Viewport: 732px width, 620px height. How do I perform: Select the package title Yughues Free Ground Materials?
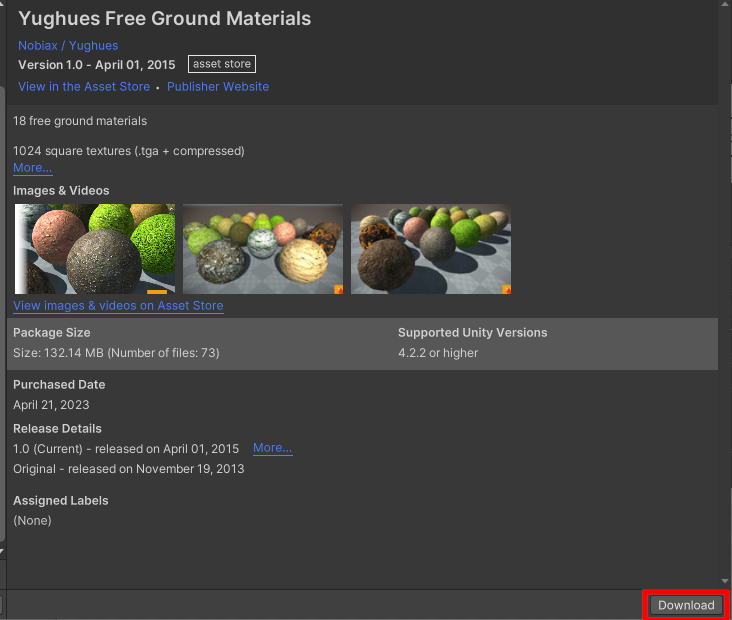pos(164,19)
